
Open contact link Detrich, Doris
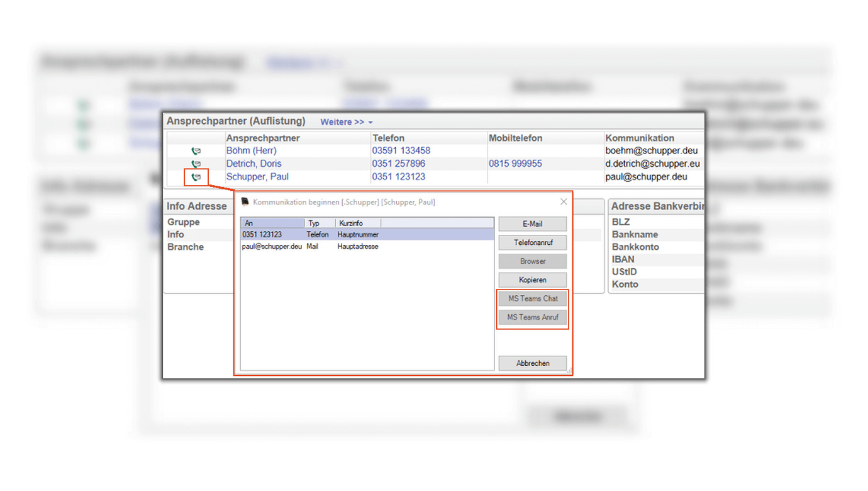pyautogui.click(x=253, y=164)
